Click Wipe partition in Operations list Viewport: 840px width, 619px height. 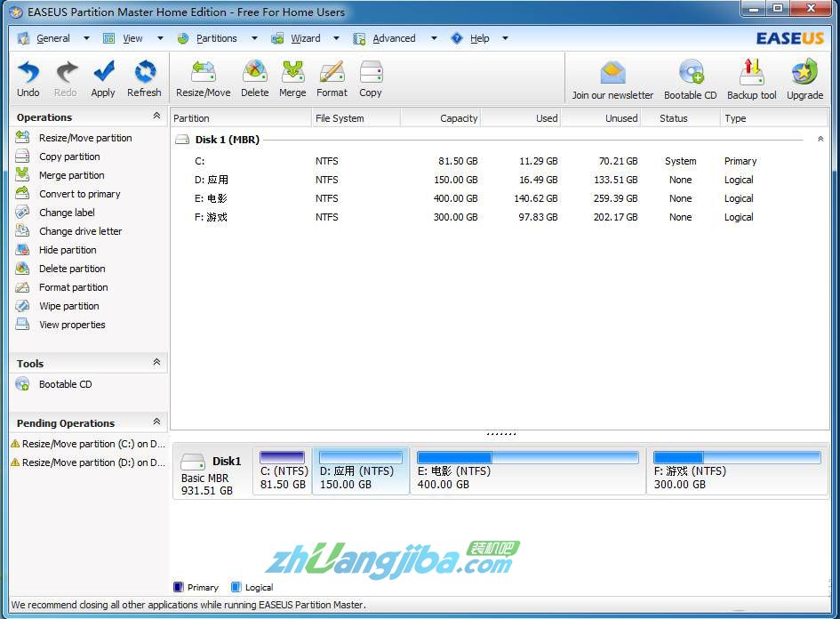tap(68, 306)
